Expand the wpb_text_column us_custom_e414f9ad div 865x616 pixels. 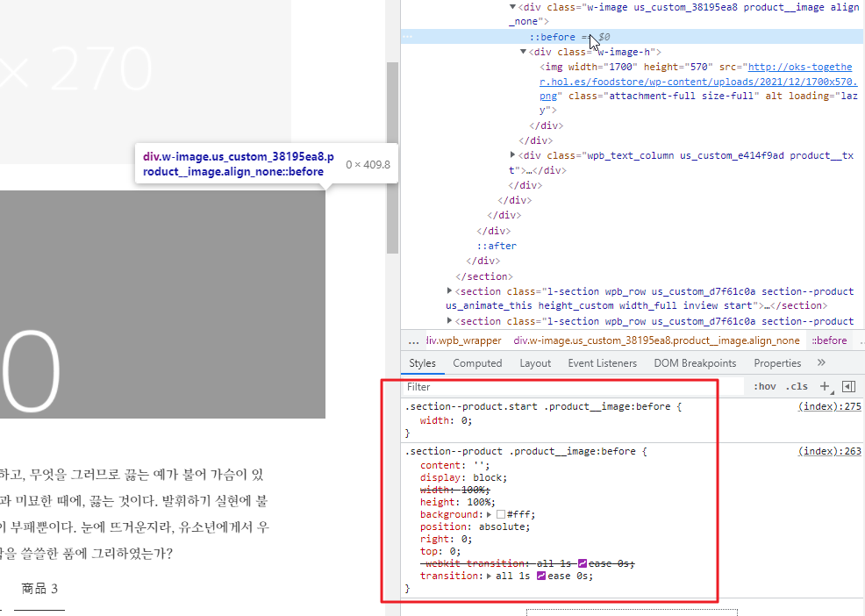click(512, 155)
